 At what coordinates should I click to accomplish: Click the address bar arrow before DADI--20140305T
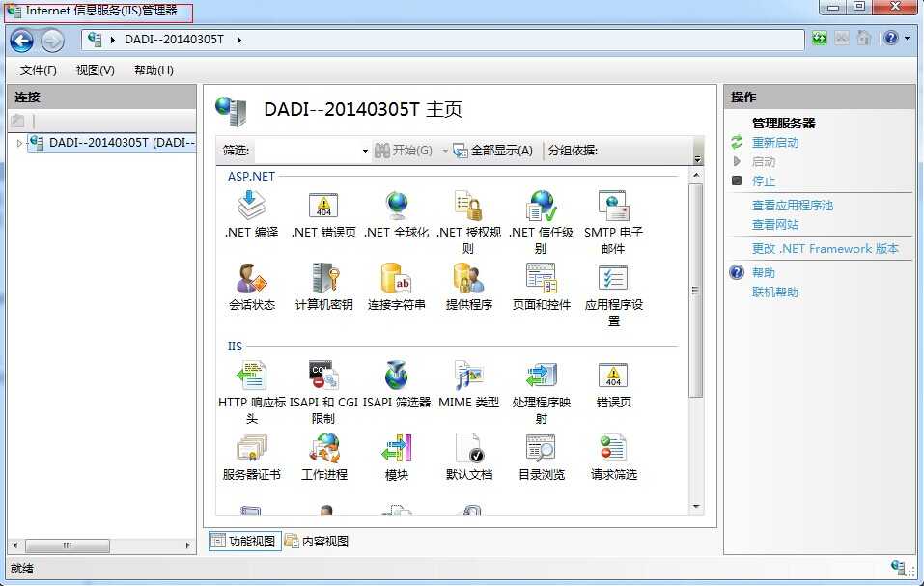click(113, 40)
